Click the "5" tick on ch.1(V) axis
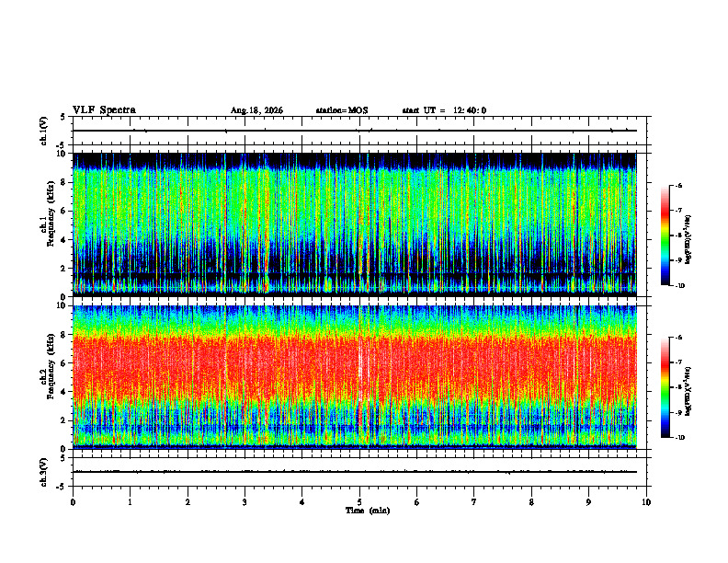Viewport: 728px width, 563px height. 63,117
